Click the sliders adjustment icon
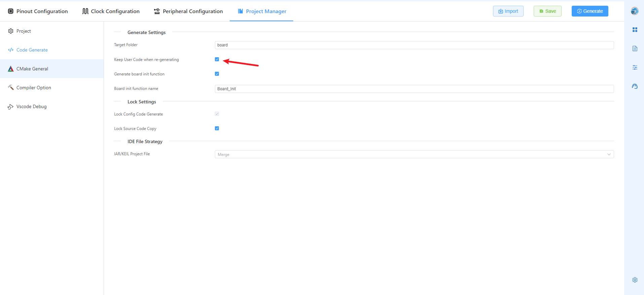This screenshot has height=295, width=644. click(635, 68)
